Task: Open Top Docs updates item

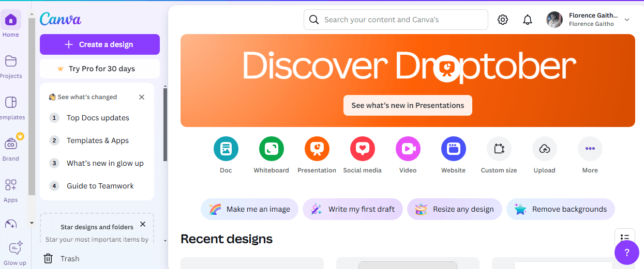Action: click(97, 118)
